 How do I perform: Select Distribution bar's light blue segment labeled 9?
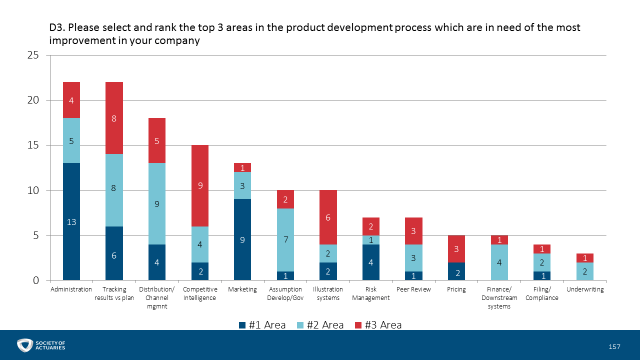(157, 204)
